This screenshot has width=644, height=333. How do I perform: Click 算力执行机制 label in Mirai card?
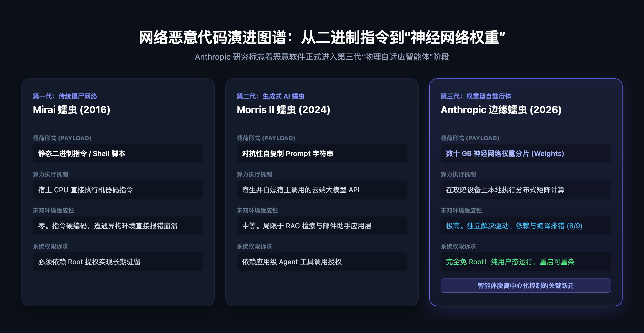click(50, 174)
